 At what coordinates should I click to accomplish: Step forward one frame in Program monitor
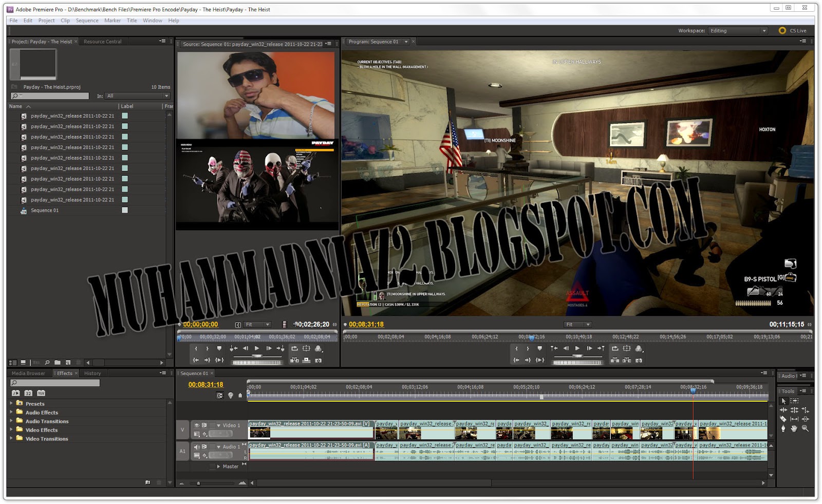(589, 348)
